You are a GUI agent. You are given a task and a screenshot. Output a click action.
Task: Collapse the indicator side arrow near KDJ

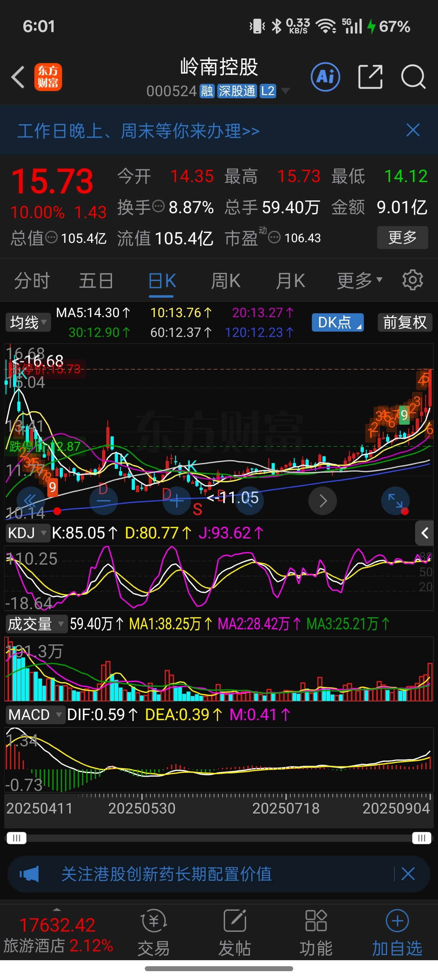(424, 533)
